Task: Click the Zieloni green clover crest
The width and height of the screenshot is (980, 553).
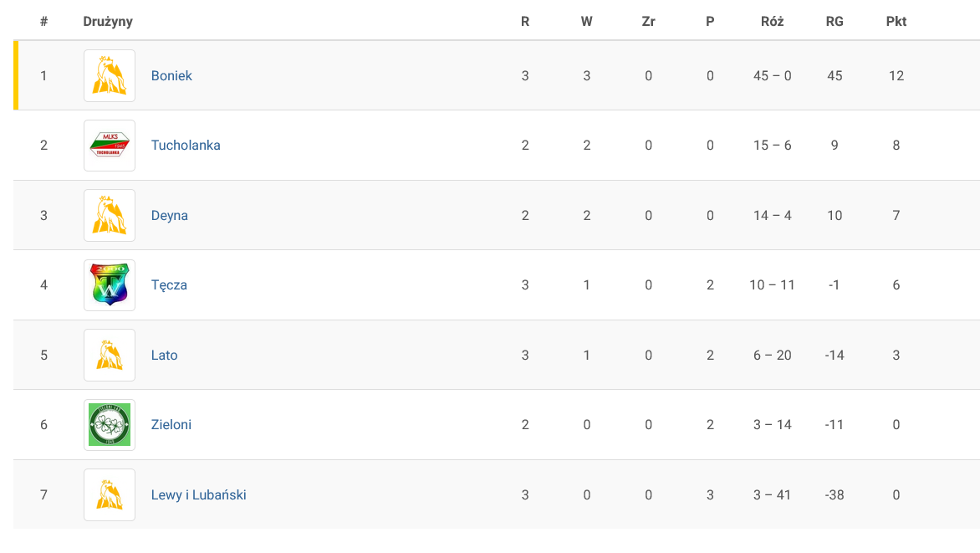Action: point(110,425)
